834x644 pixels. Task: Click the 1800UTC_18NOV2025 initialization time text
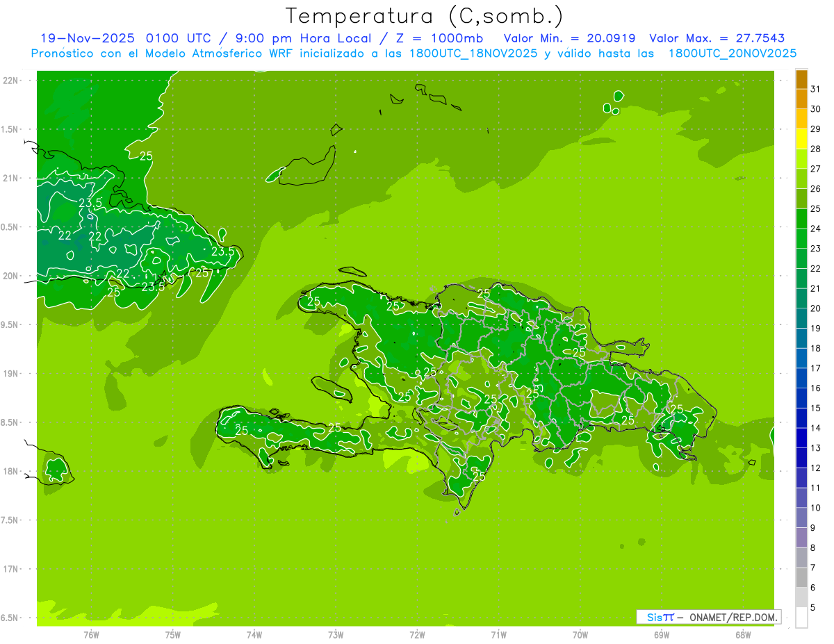pos(473,53)
